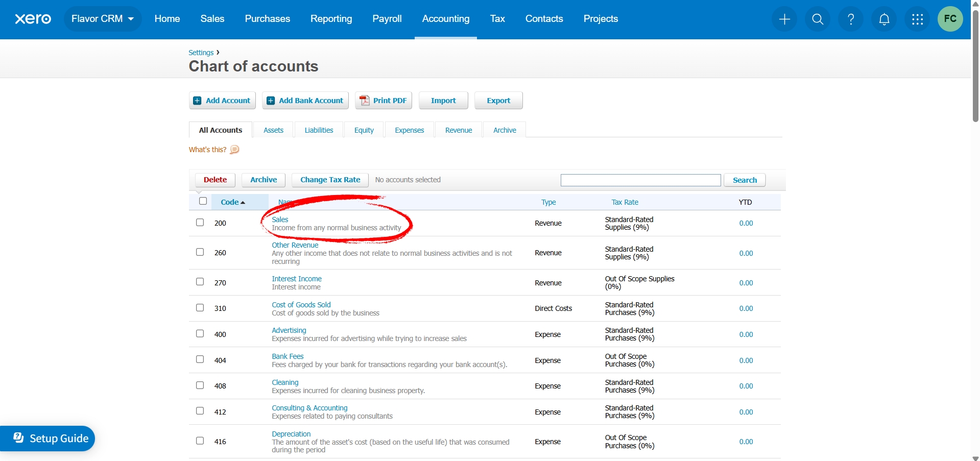The image size is (980, 461).
Task: Open the help question mark icon
Action: coord(851,19)
